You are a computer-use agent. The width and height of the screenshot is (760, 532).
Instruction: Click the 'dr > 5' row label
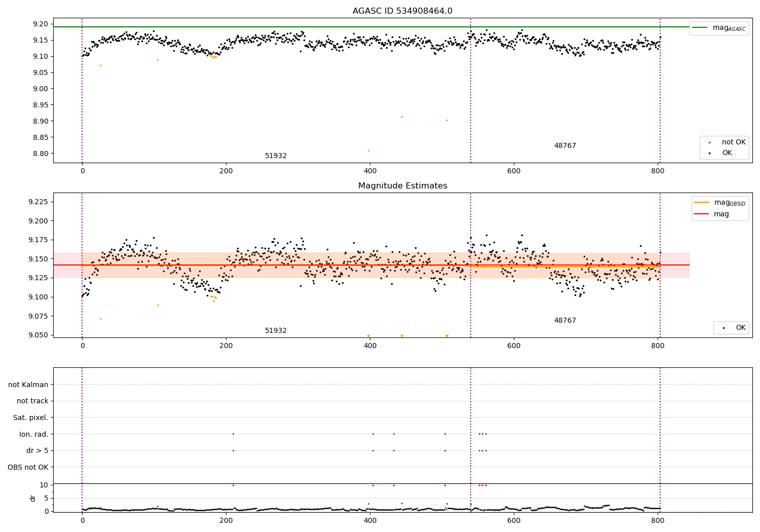pyautogui.click(x=37, y=450)
